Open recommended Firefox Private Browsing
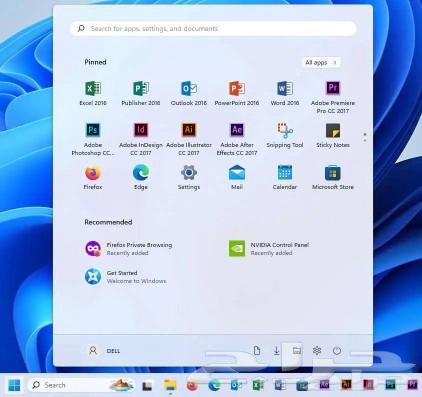Screen dimensions: 422x397 click(129, 249)
